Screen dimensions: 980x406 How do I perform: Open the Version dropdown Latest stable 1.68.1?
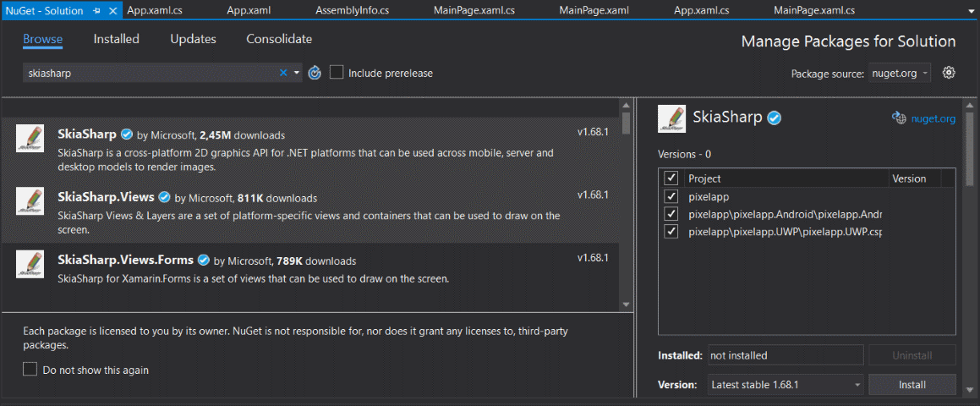(x=786, y=385)
